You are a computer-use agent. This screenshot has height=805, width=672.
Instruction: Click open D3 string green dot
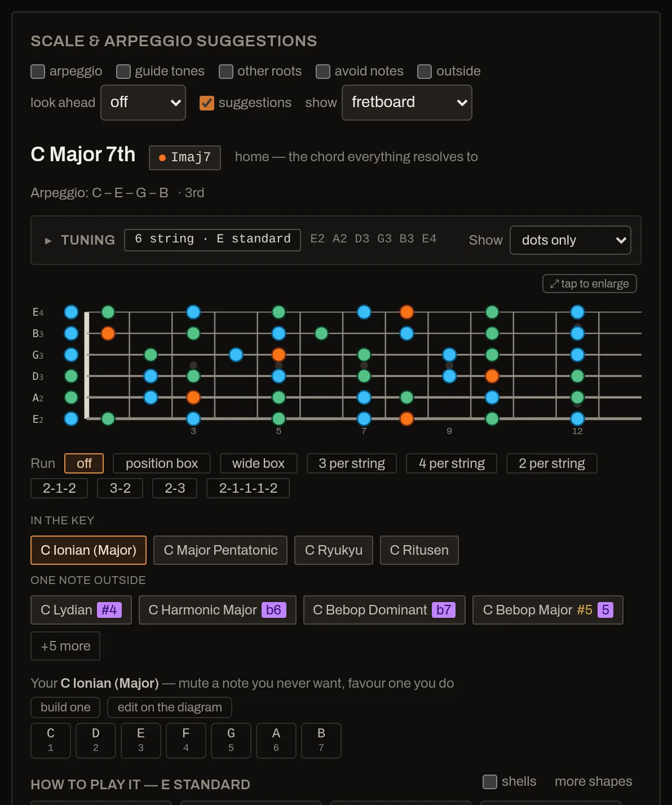pos(71,376)
